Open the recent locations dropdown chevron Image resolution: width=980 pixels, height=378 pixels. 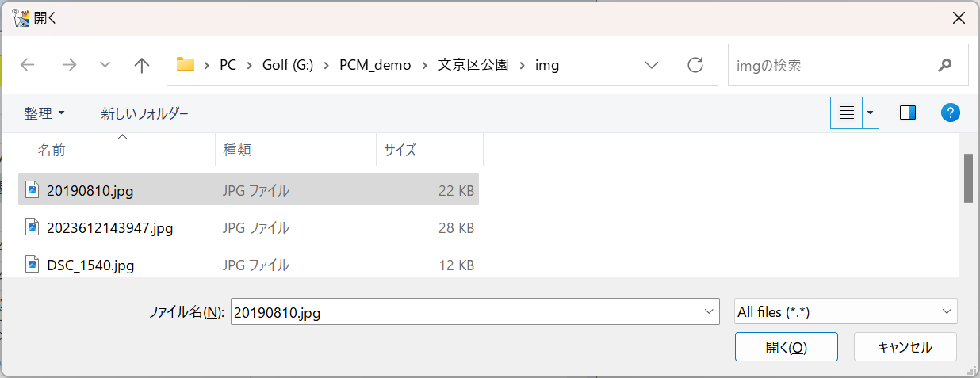[105, 65]
